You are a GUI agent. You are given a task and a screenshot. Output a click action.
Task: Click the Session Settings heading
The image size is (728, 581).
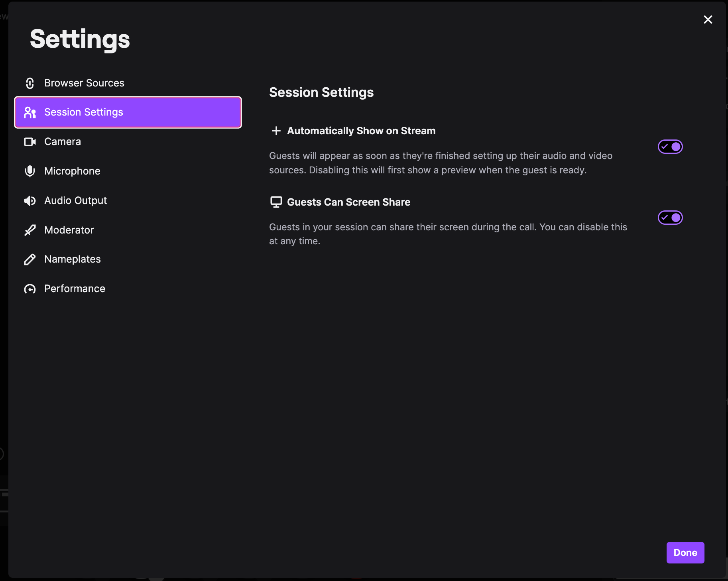tap(321, 92)
